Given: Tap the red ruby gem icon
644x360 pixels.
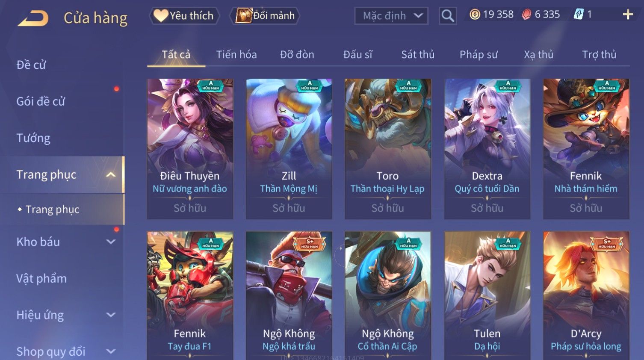Looking at the screenshot, I should click(x=526, y=15).
